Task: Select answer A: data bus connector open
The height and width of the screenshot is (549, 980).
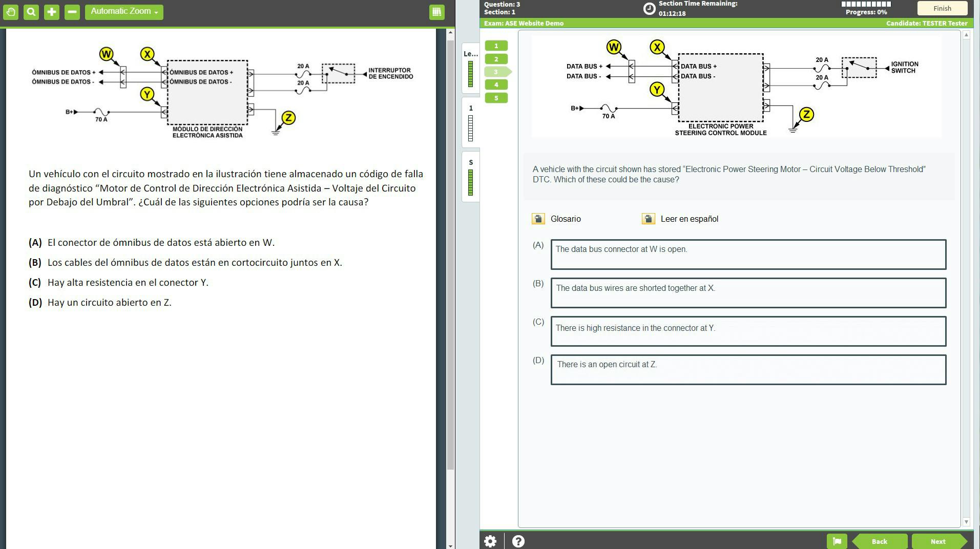Action: pos(748,255)
